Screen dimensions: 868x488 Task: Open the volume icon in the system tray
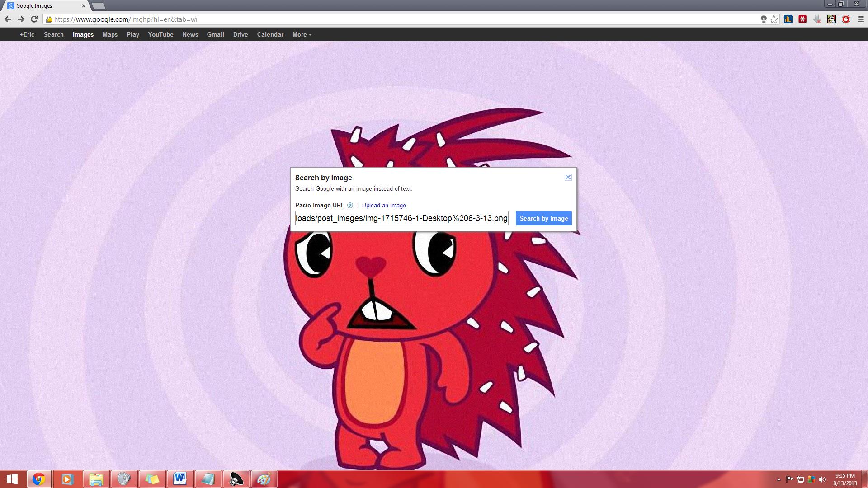[822, 479]
